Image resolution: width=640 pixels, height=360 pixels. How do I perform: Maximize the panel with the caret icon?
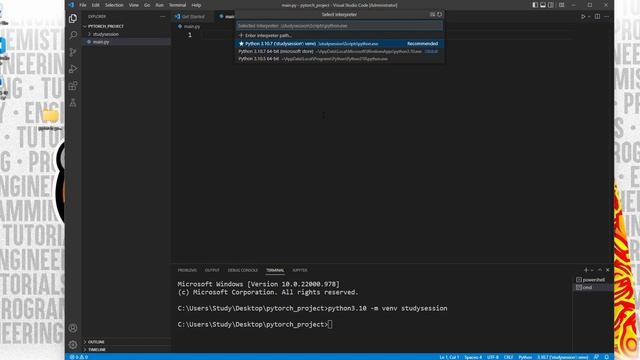pos(600,270)
